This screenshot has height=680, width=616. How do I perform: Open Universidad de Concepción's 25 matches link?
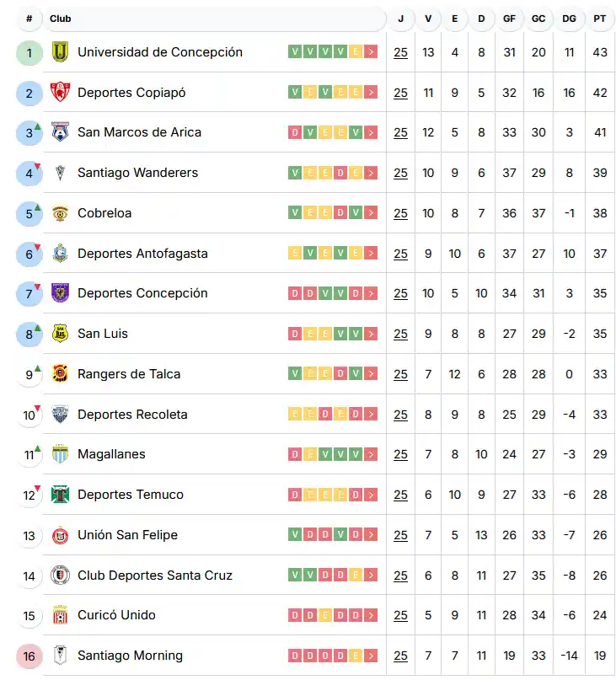pos(400,52)
